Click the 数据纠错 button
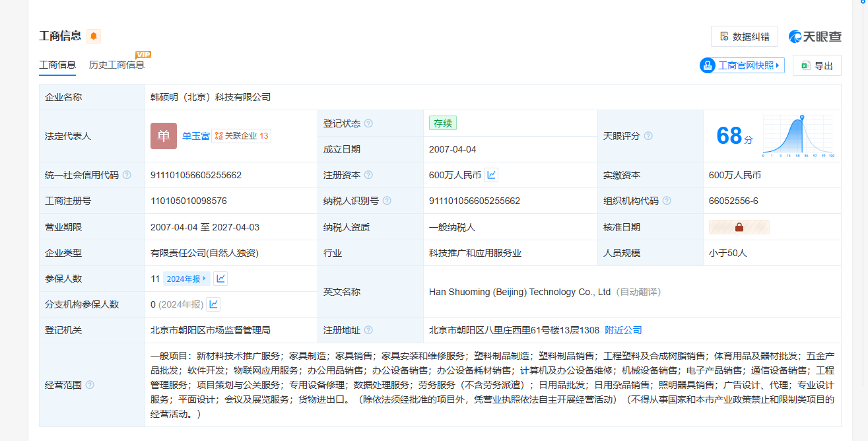The image size is (868, 441). [x=744, y=36]
